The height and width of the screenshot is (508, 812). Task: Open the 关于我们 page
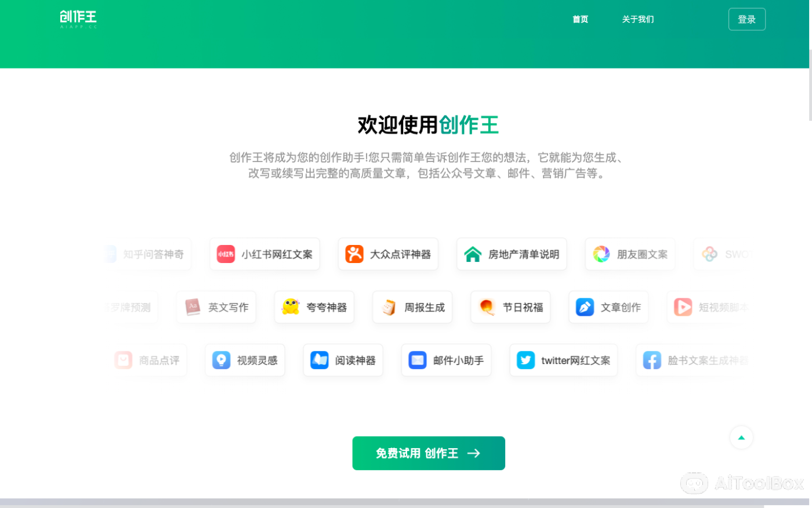638,19
